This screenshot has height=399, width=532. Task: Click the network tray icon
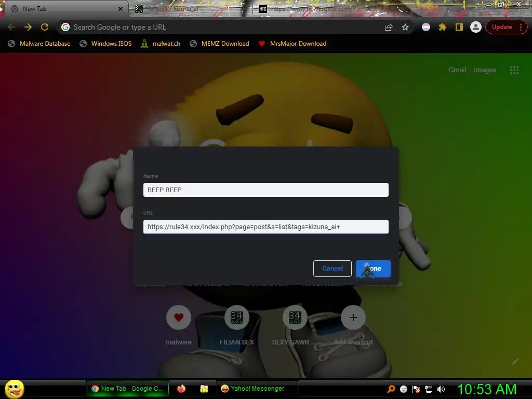[429, 389]
